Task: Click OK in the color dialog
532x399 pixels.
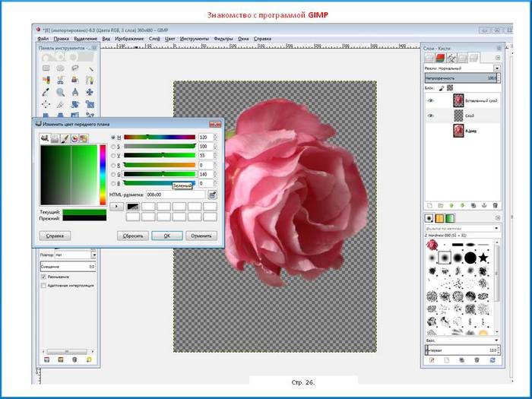Action: 167,236
